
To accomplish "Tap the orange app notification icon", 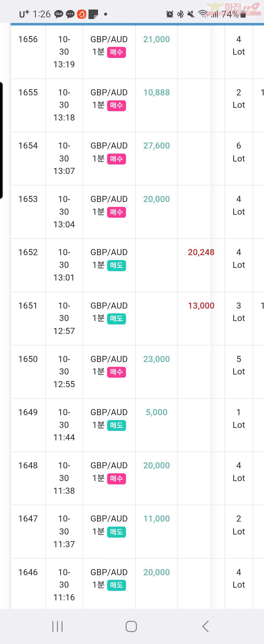I will [x=82, y=14].
